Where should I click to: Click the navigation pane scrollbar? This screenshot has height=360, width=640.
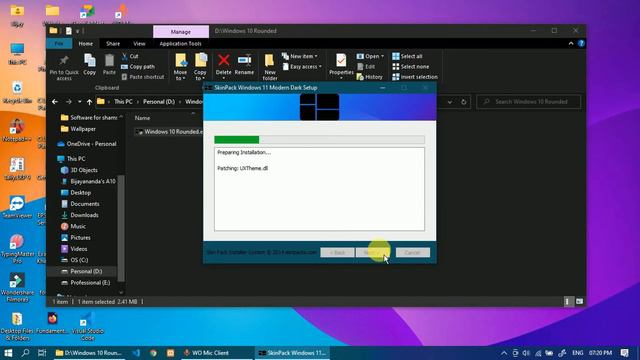[121, 227]
